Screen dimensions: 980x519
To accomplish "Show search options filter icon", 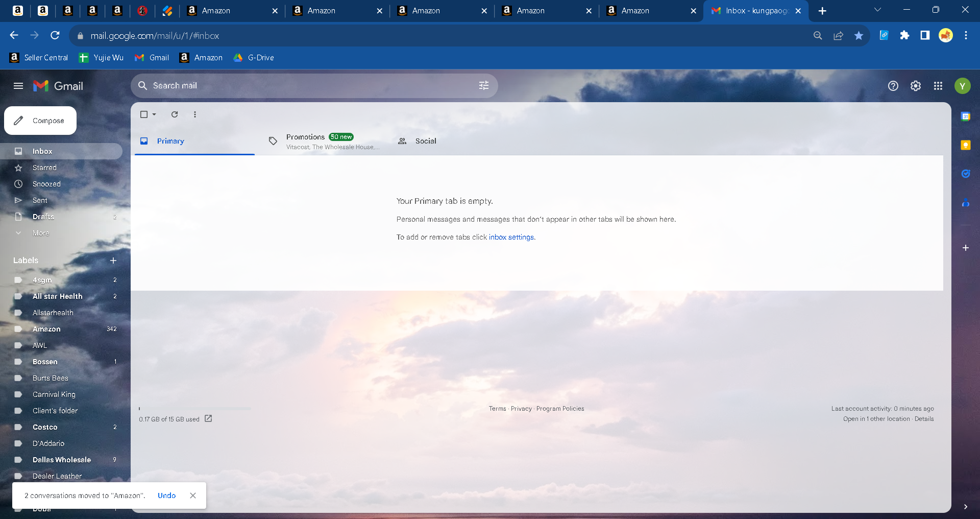I will pyautogui.click(x=484, y=86).
